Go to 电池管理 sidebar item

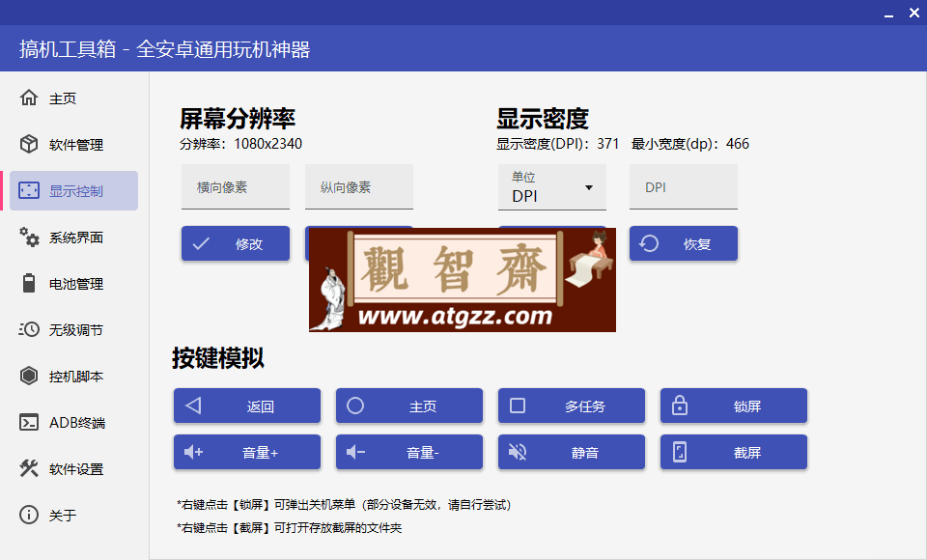[x=74, y=283]
